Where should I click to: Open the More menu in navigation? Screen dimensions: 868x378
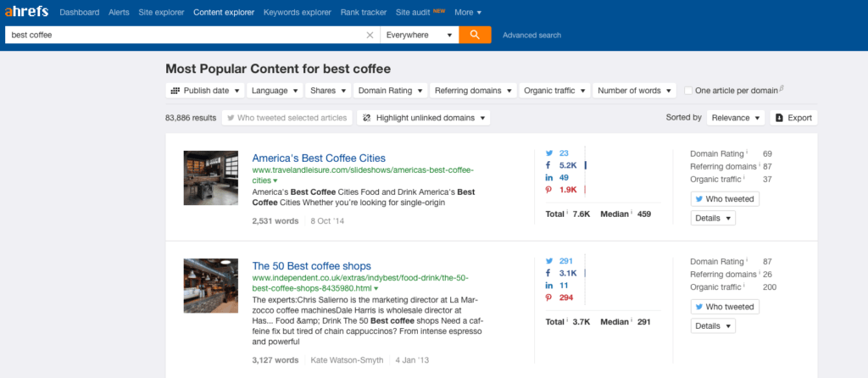pyautogui.click(x=468, y=12)
